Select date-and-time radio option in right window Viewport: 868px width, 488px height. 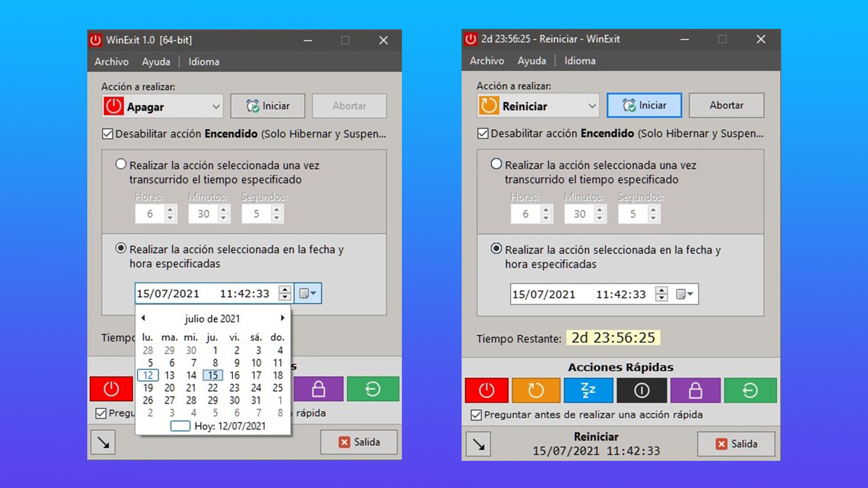coord(496,249)
